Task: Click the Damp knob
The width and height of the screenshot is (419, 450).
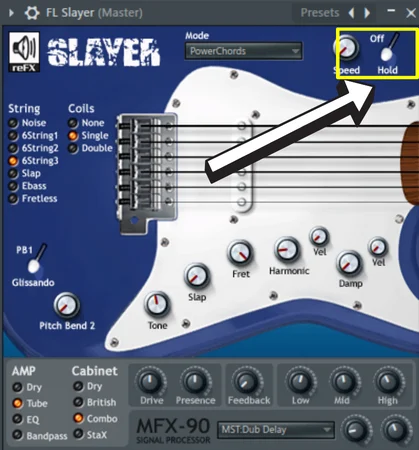Action: 349,264
